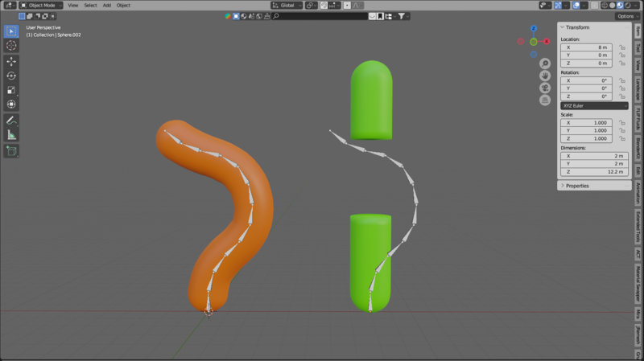
Task: Click the red X axis on gizmo
Action: coord(546,41)
